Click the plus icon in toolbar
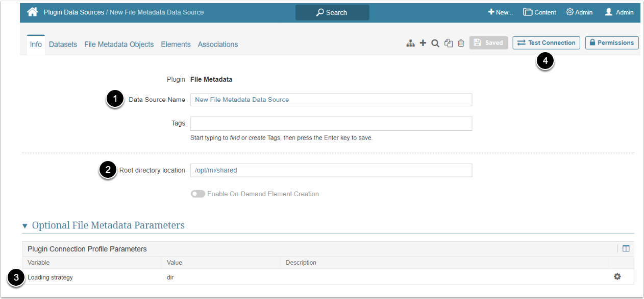Image resolution: width=644 pixels, height=299 pixels. (423, 43)
